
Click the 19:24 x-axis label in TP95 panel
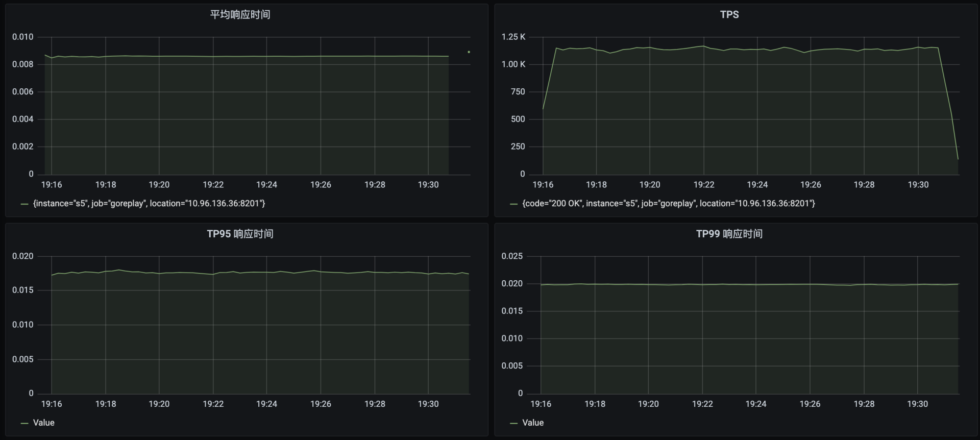(x=266, y=404)
